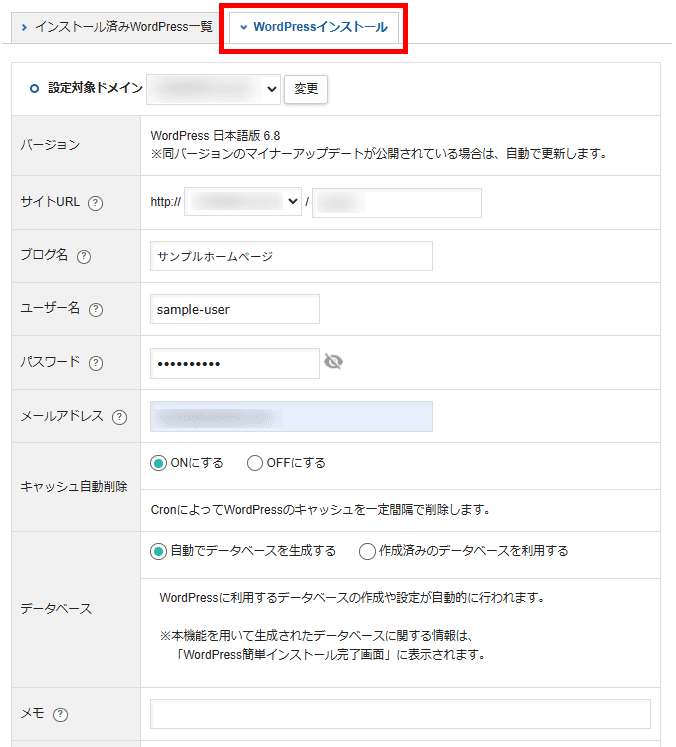Choose 自動でデータベースを生成する option
The height and width of the screenshot is (747, 676).
[x=158, y=551]
